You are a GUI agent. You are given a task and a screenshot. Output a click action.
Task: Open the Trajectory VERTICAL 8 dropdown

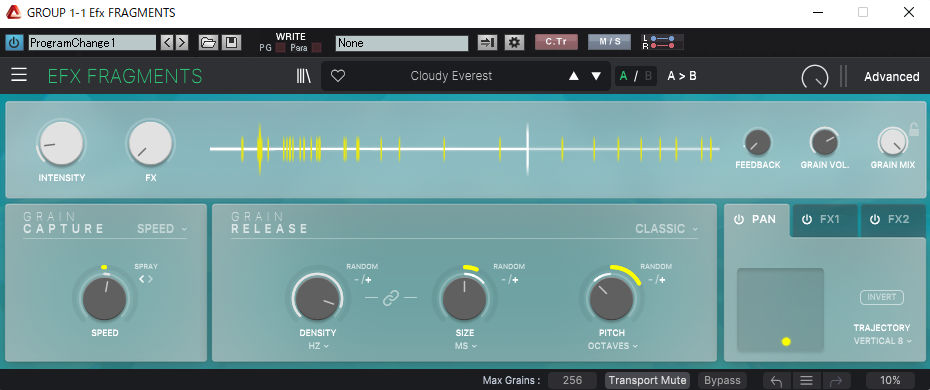click(x=883, y=341)
